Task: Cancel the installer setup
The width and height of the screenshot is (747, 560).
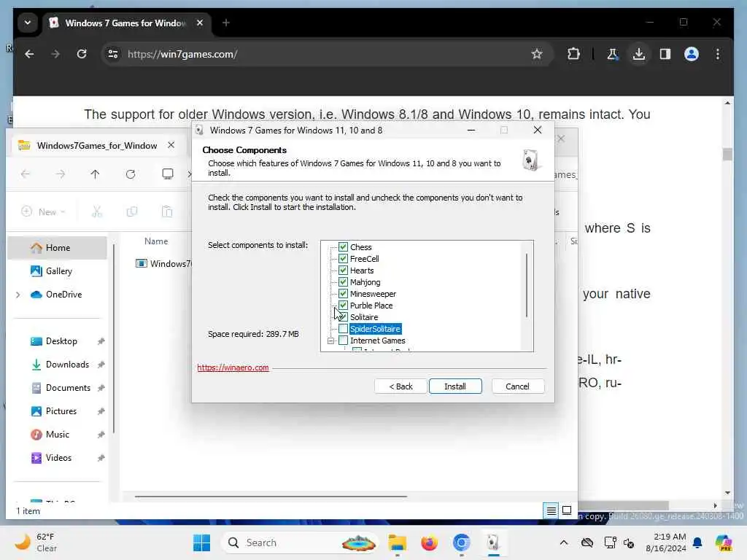Action: (x=517, y=386)
